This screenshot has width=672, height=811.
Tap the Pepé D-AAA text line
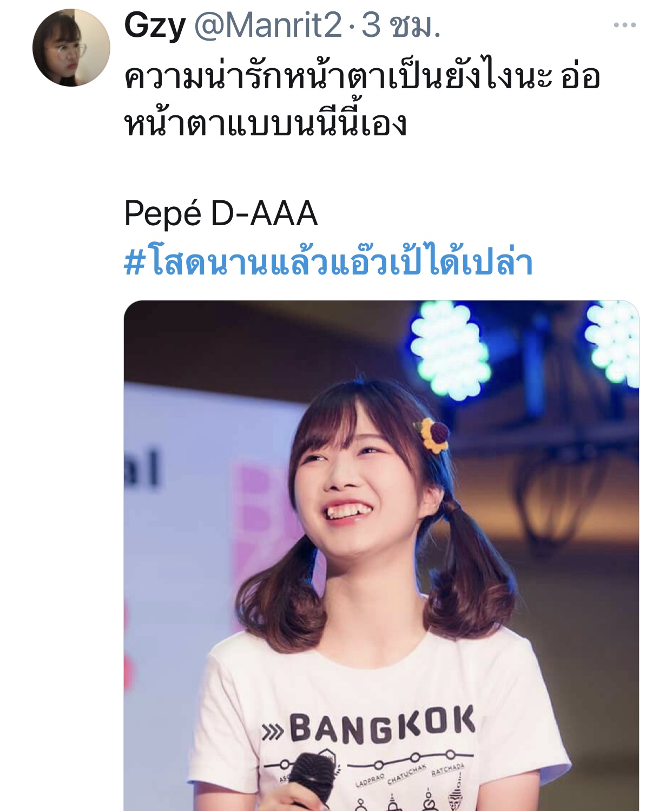pos(221,213)
